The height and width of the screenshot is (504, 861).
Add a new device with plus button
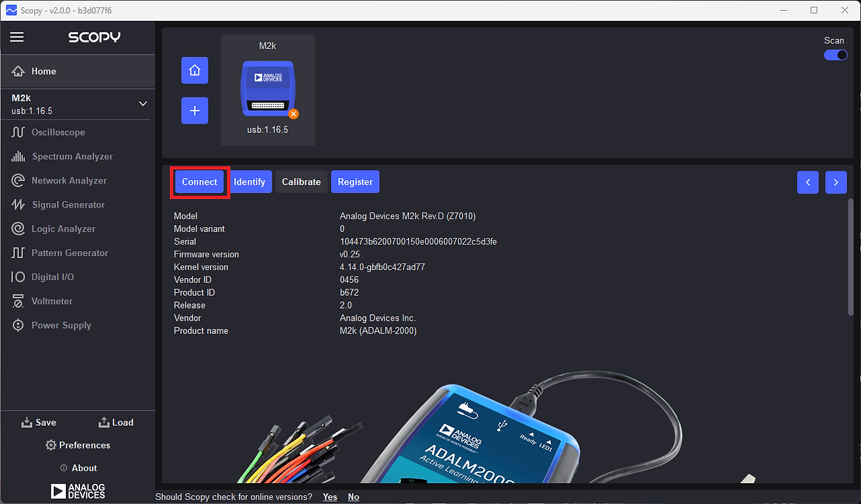(195, 111)
